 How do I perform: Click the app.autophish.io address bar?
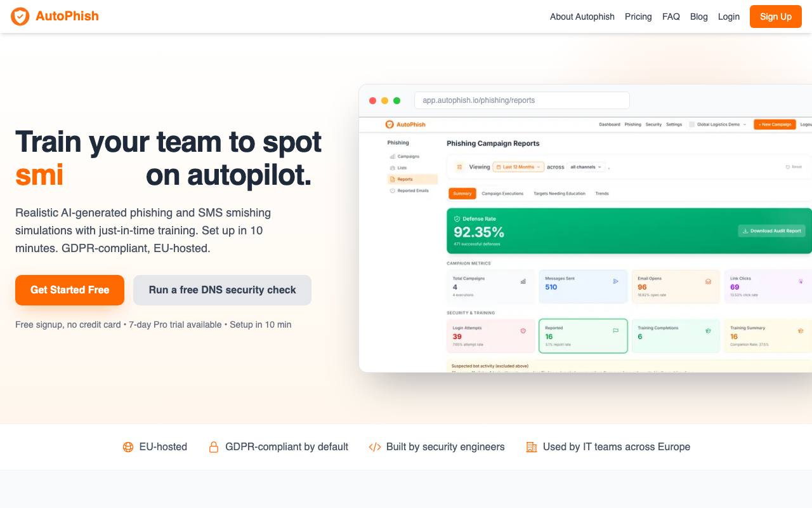[x=521, y=100]
